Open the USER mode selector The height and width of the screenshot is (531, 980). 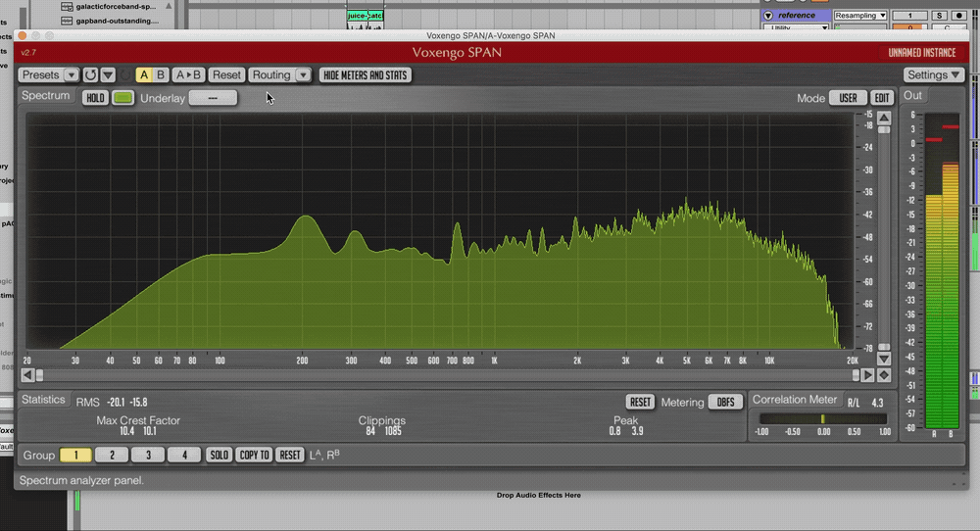coord(848,98)
